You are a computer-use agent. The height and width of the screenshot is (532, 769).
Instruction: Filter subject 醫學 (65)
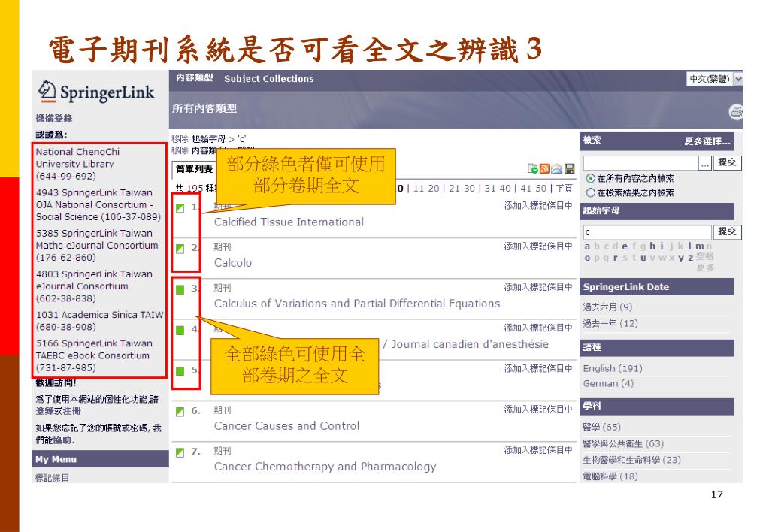602,427
